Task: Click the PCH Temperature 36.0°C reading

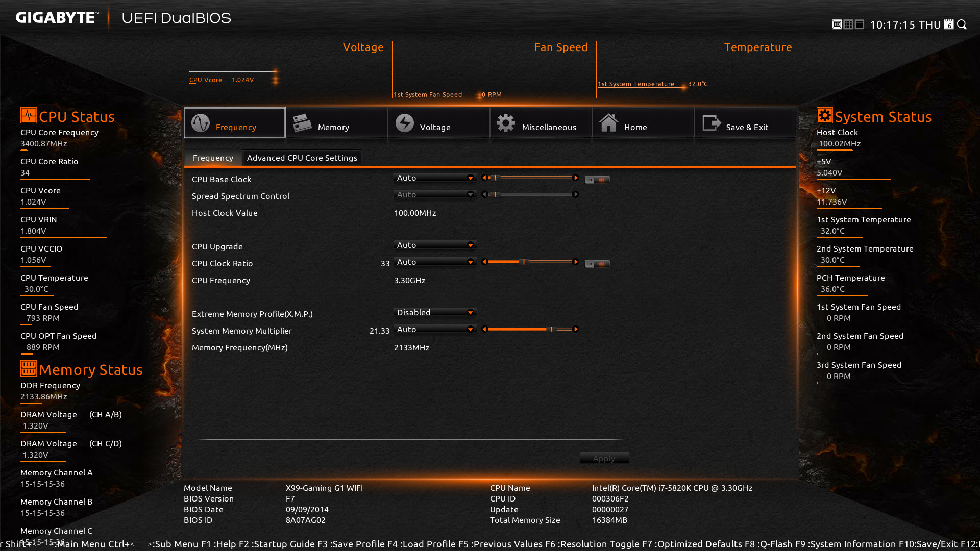Action: click(832, 289)
